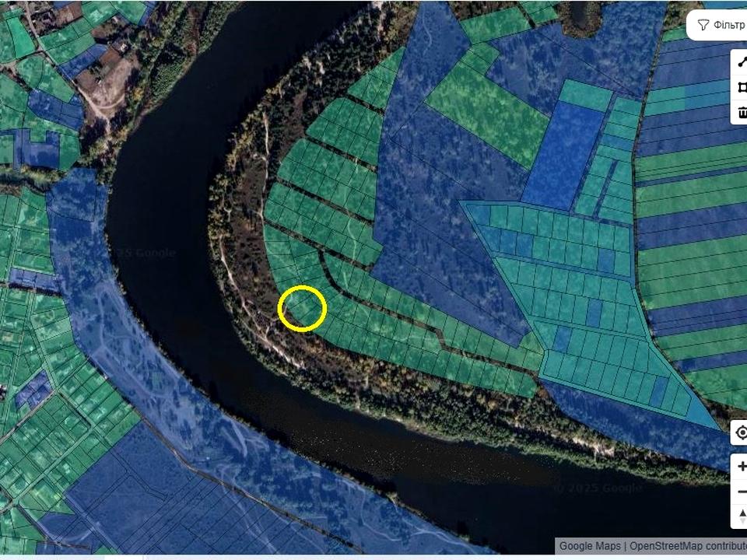Screen dimensions: 747x560
Task: Click the funnel icon beside Фільтр
Action: pyautogui.click(x=703, y=25)
